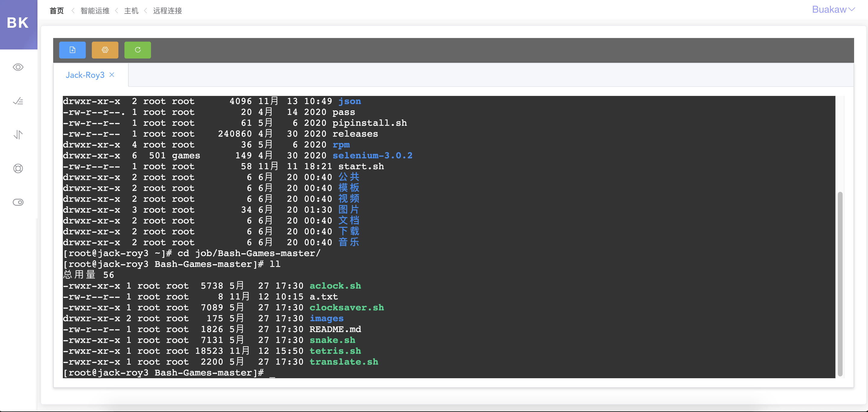Open the lifebuoy support sidebar icon
This screenshot has width=868, height=412.
click(18, 168)
